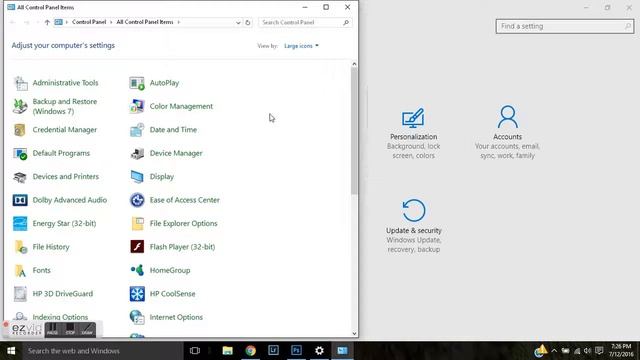Open the Administrative Tools icon
This screenshot has height=360, width=640.
(20, 83)
